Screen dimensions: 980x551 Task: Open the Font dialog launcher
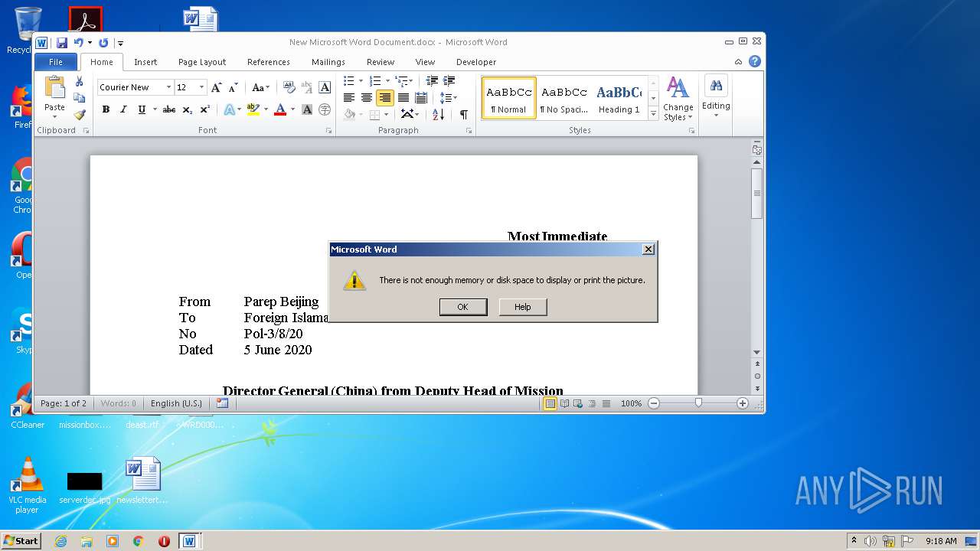tap(329, 131)
